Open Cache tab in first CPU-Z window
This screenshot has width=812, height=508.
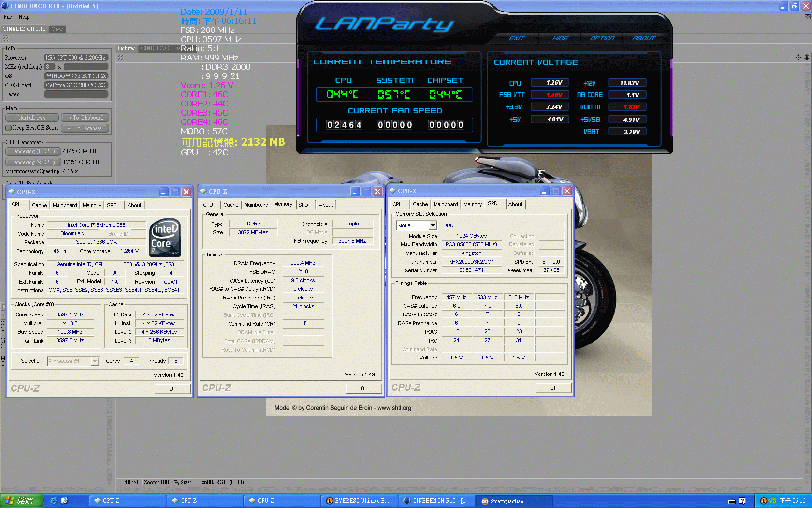[39, 205]
